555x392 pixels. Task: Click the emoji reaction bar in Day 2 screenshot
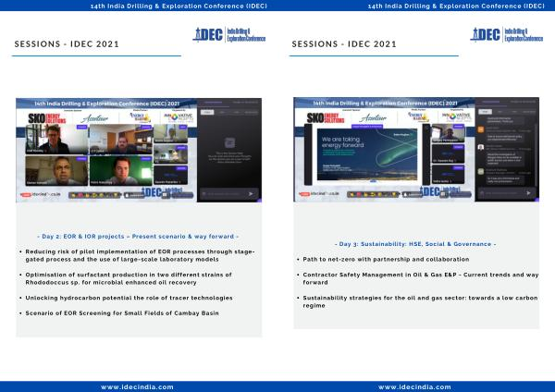coord(94,195)
